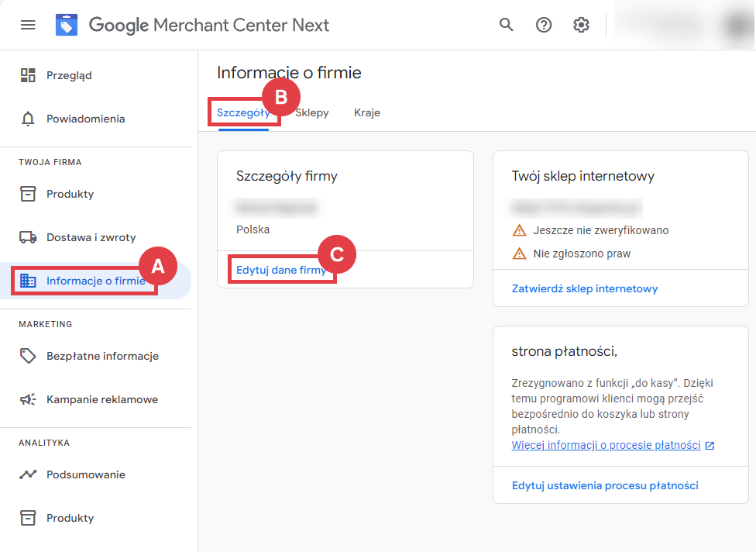Open the Kraje tab
Image resolution: width=756 pixels, height=552 pixels.
tap(366, 112)
